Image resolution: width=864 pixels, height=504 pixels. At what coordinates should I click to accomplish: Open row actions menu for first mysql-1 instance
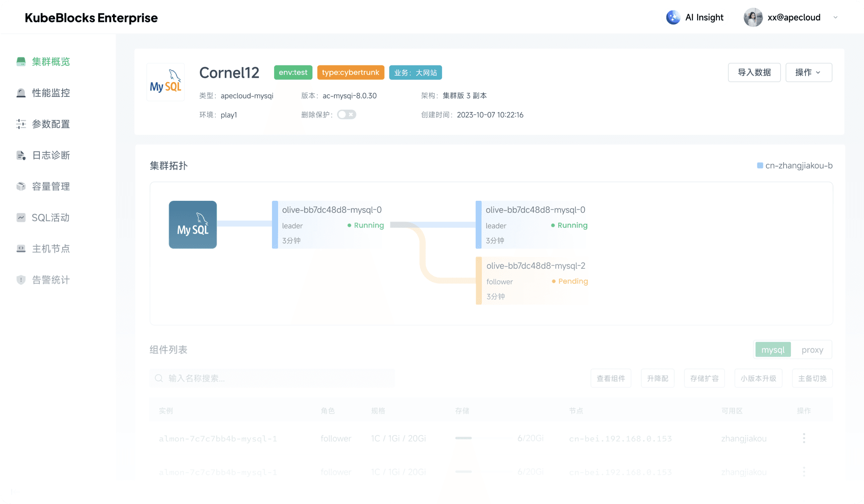[x=804, y=438]
